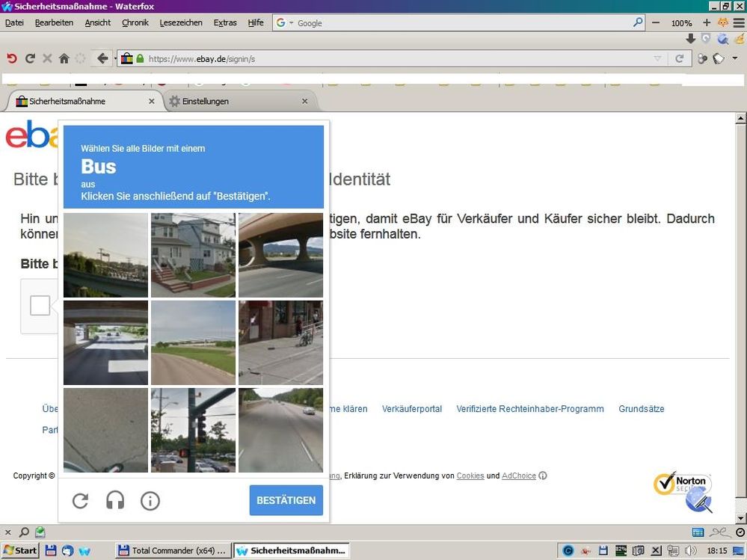
Task: Click the zoom out minus icon
Action: (656, 23)
